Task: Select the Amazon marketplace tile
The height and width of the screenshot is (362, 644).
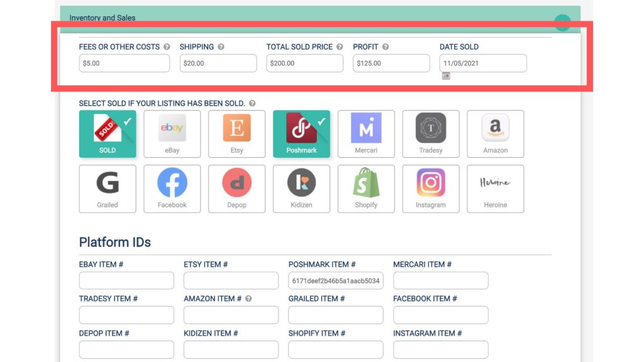Action: pyautogui.click(x=496, y=134)
